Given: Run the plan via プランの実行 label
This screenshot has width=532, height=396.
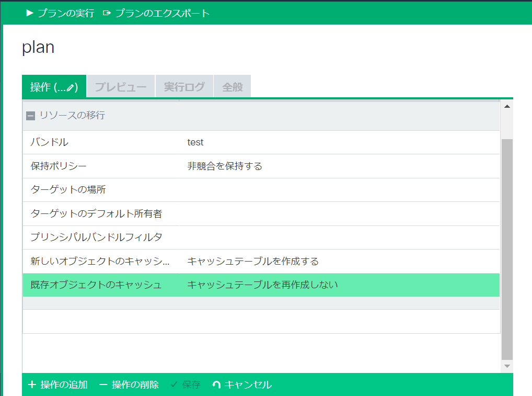Looking at the screenshot, I should click(66, 13).
